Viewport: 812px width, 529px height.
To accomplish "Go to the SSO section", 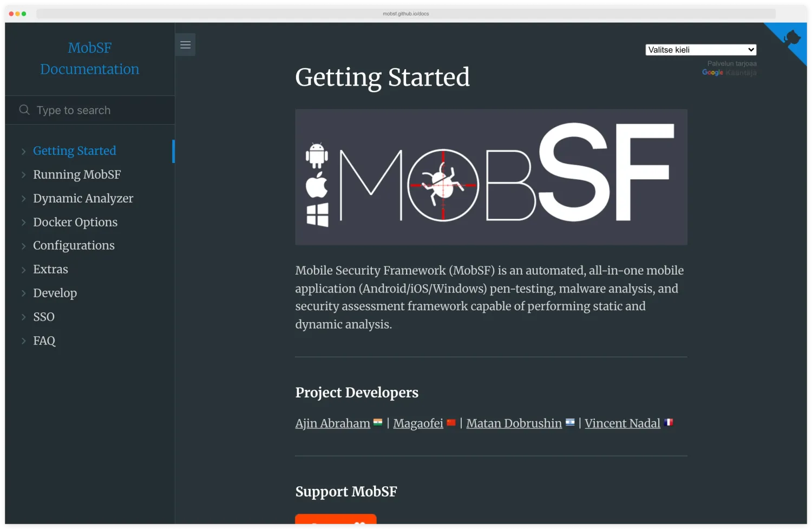I will click(44, 317).
